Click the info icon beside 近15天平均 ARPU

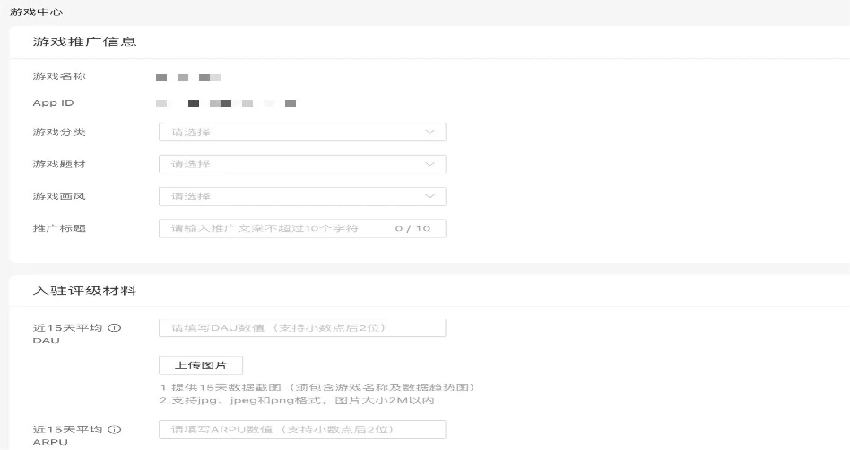[x=114, y=430]
